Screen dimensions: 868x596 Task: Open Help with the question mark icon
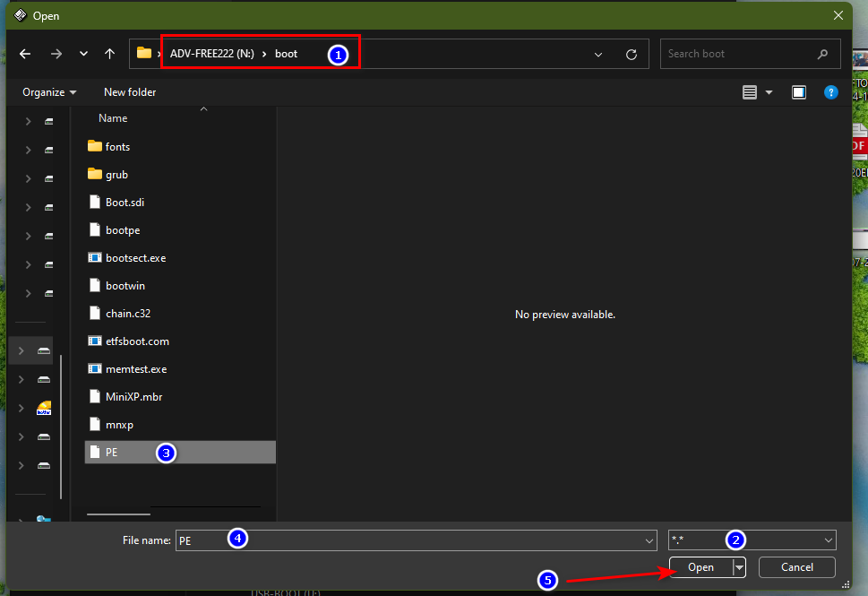tap(831, 92)
